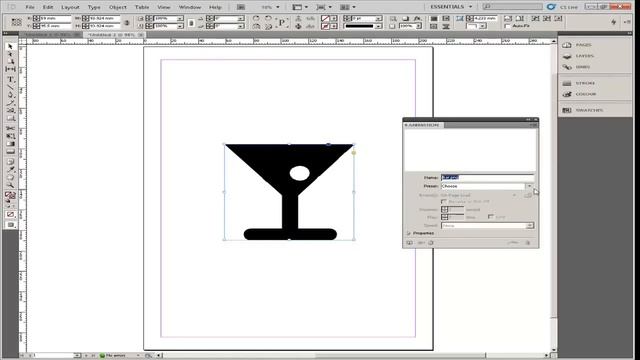Open the Stroke panel
The image size is (640, 360).
click(x=579, y=83)
